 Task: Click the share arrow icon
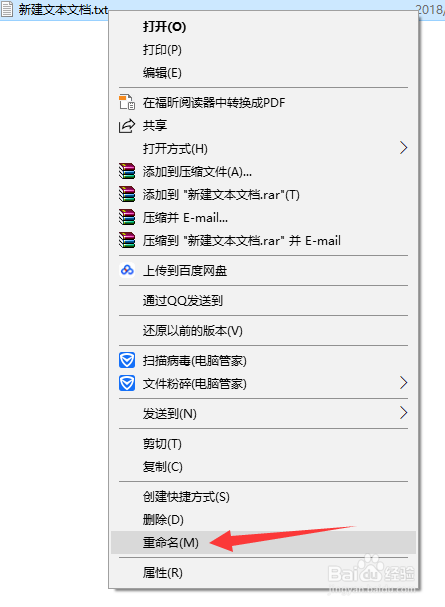(x=127, y=125)
